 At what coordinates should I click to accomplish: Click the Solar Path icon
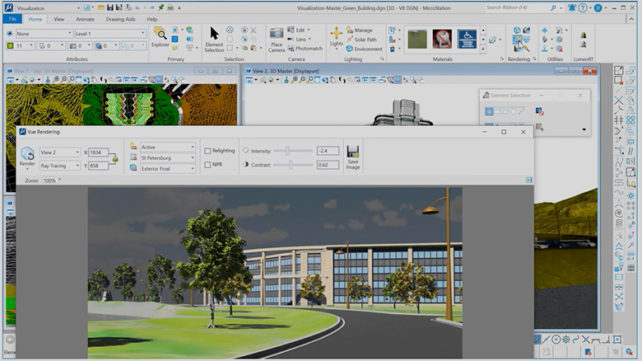pos(350,39)
